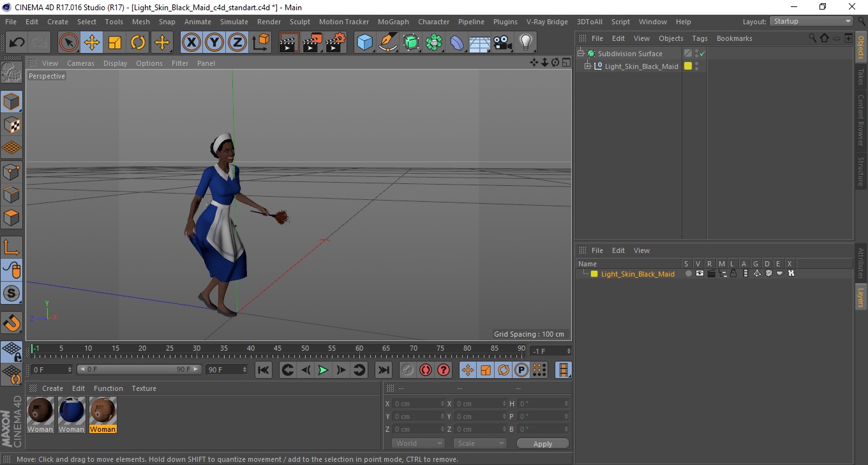Activate the Scale tool icon

click(x=115, y=43)
